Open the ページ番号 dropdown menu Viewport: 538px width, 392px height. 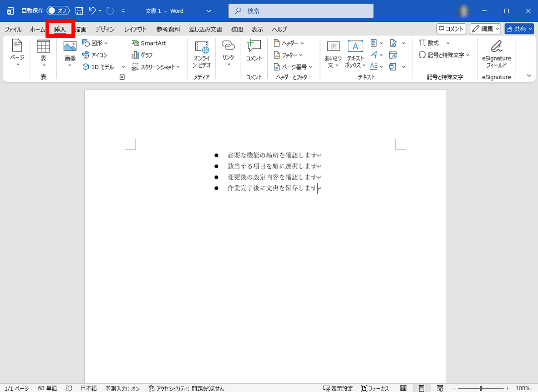293,67
